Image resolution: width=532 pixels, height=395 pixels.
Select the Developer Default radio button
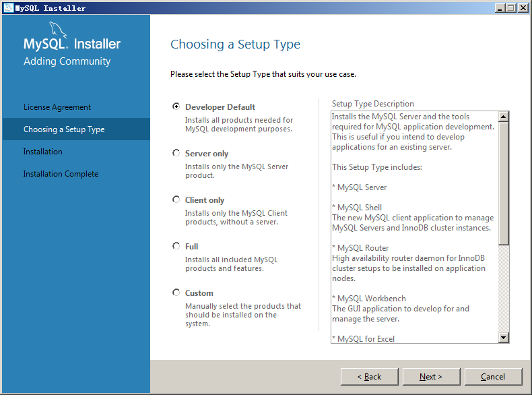(176, 107)
